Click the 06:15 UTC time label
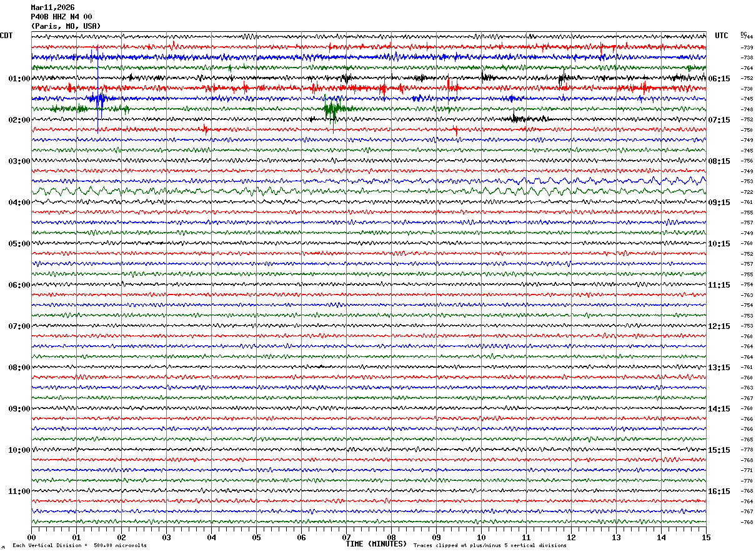The image size is (756, 554). click(x=719, y=79)
